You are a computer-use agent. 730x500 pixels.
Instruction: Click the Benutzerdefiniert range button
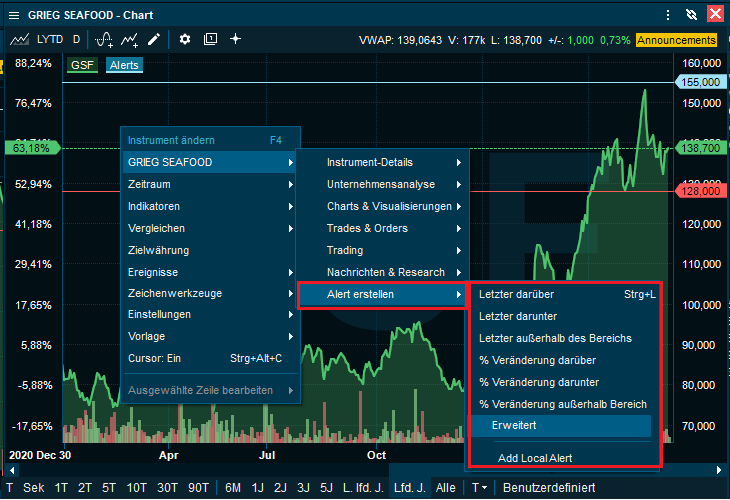pos(549,488)
